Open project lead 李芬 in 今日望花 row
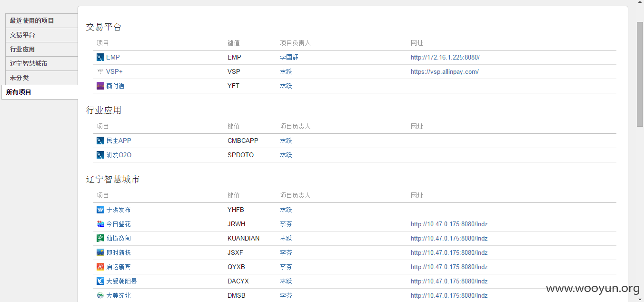The height and width of the screenshot is (302, 644). [286, 224]
